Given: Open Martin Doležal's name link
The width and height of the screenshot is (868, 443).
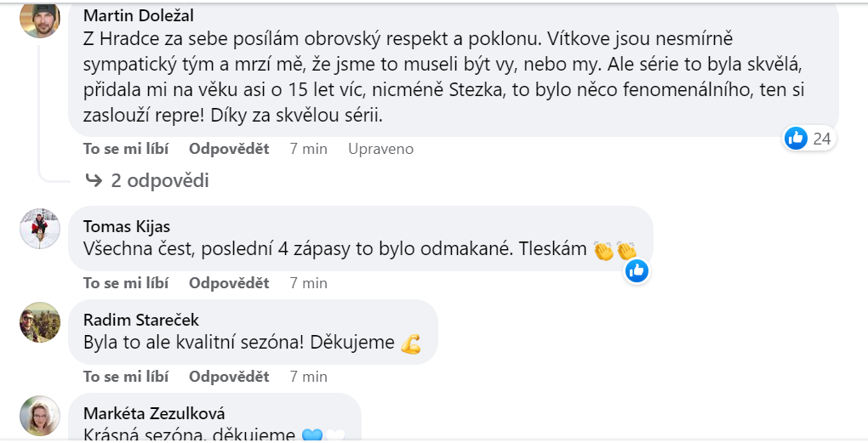Looking at the screenshot, I should click(137, 17).
